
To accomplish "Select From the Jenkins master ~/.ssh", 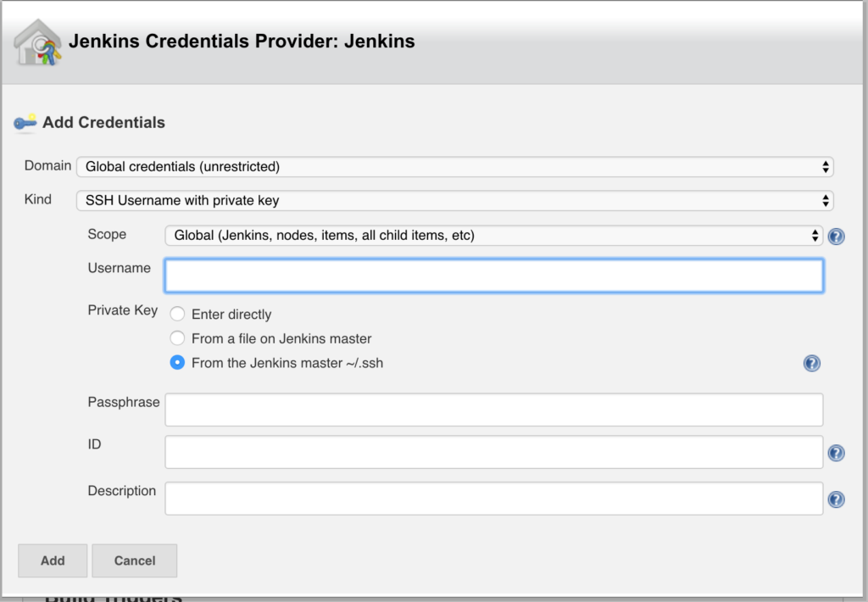I will [177, 363].
